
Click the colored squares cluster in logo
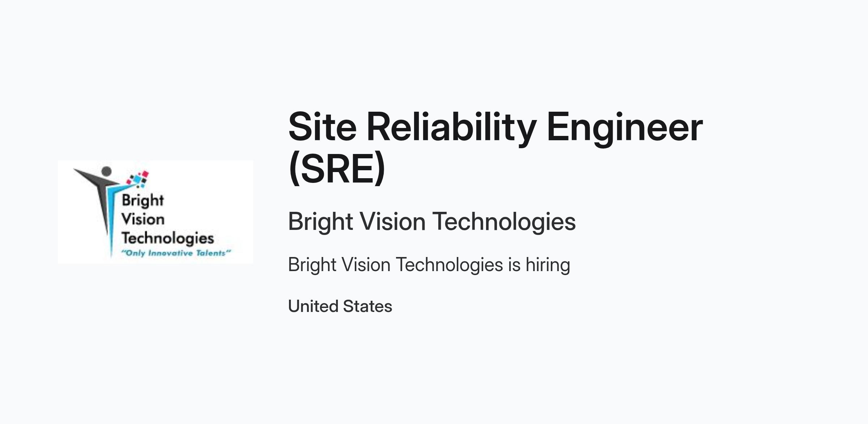137,179
